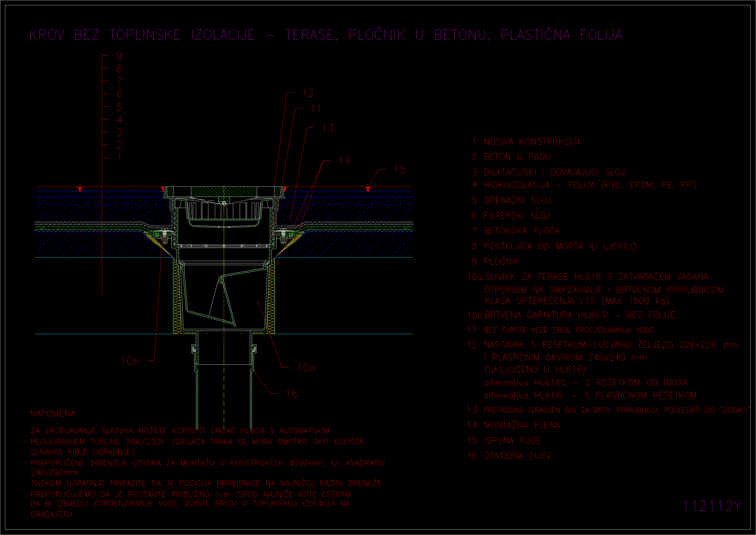Click drawing callout '10a' right of drain body
The image size is (756, 535).
click(306, 368)
